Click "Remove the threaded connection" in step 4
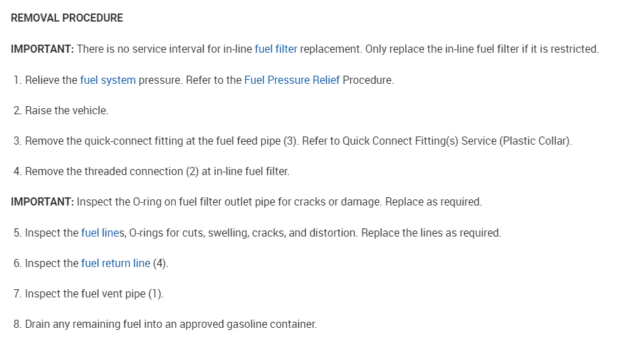Viewport: 644px width, 338px height. tap(103, 172)
